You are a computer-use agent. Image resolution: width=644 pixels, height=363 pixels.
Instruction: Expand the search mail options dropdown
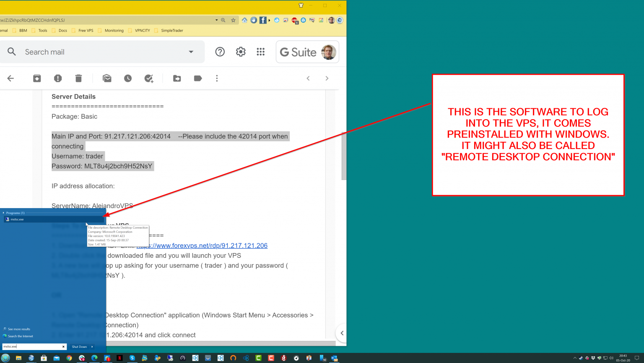[x=191, y=52]
